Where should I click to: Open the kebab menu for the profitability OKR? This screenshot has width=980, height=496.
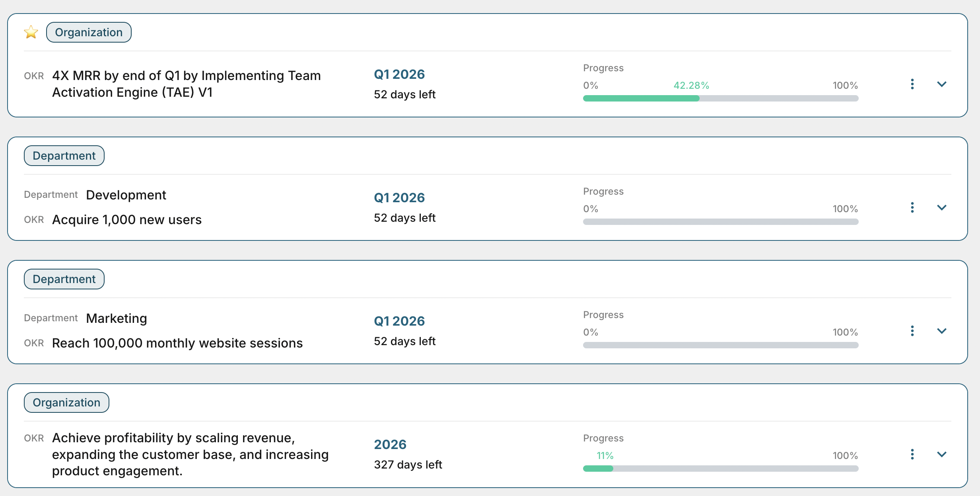click(912, 454)
